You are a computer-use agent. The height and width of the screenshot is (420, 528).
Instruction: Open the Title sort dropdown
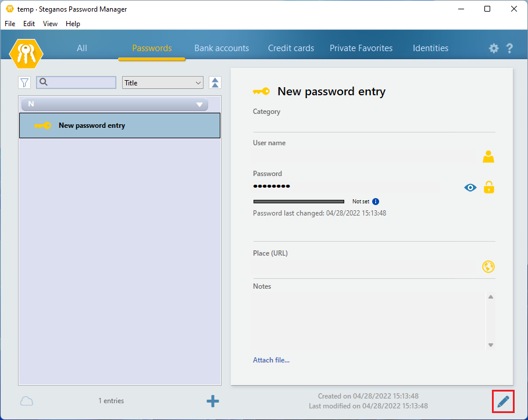point(162,83)
